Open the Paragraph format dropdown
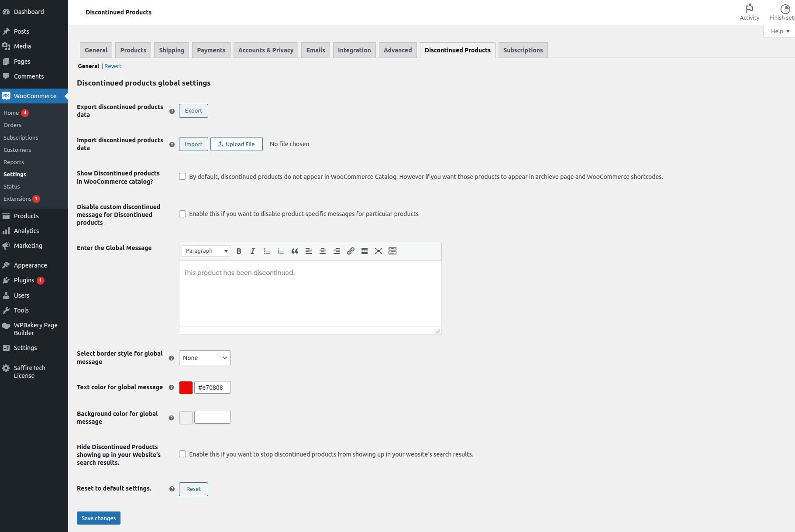The image size is (795, 532). pyautogui.click(x=206, y=251)
